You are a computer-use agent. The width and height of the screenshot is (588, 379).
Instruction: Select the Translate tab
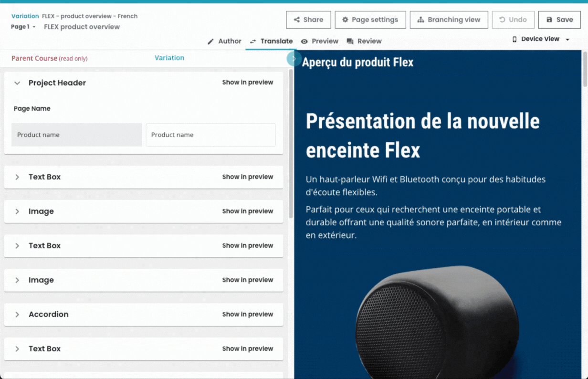(x=271, y=41)
